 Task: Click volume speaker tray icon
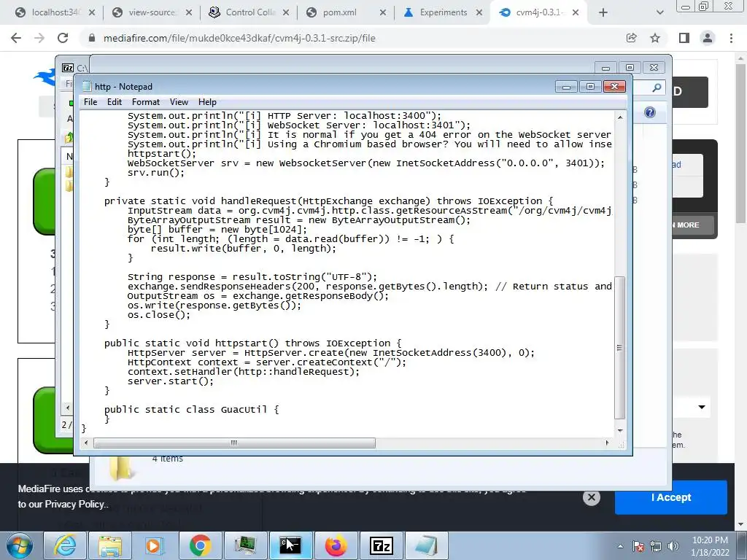click(673, 546)
